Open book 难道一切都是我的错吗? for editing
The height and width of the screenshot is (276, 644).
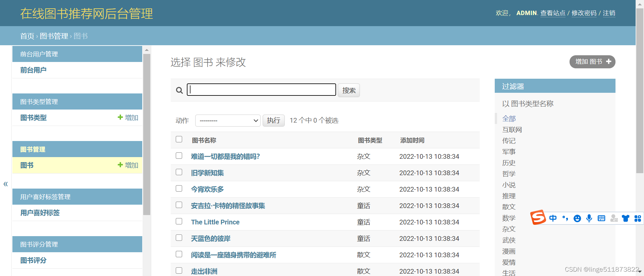tap(225, 156)
